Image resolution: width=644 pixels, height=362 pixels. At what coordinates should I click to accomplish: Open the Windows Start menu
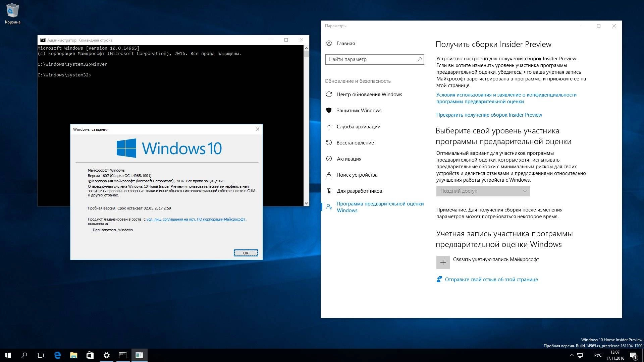(x=8, y=355)
